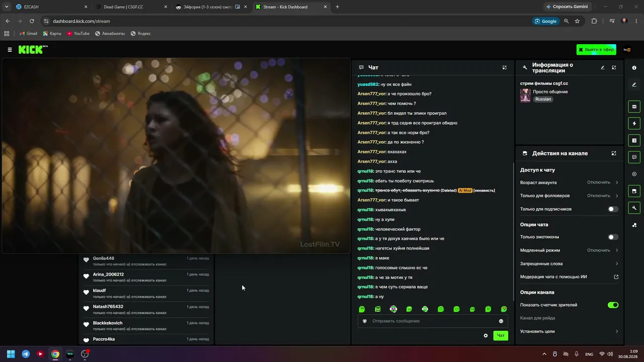Open the banned words settings
644x362 pixels.
coord(569,263)
